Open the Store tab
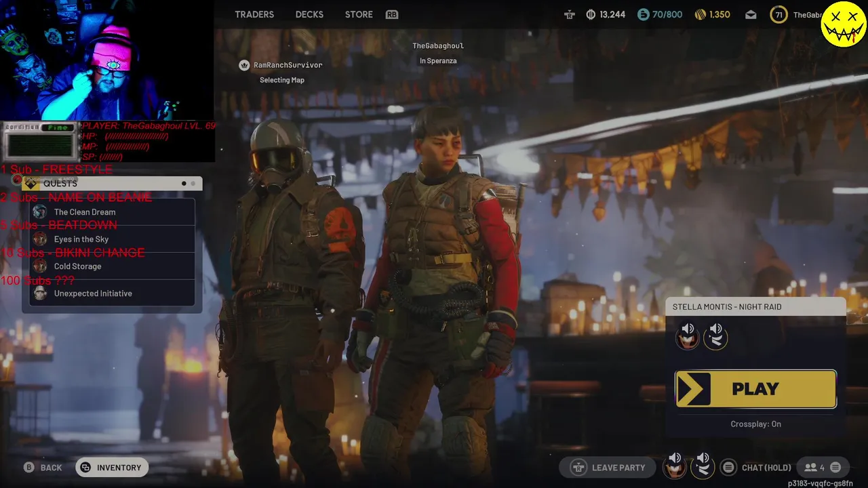 coord(359,14)
